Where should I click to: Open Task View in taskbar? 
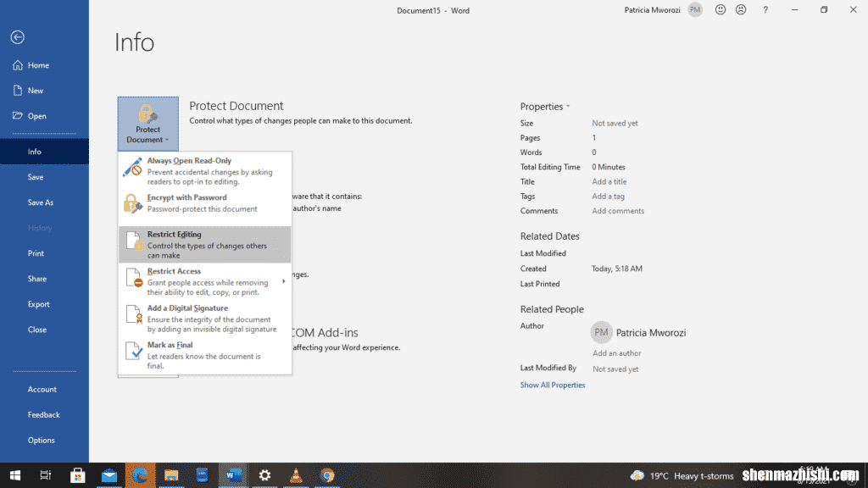(x=46, y=475)
